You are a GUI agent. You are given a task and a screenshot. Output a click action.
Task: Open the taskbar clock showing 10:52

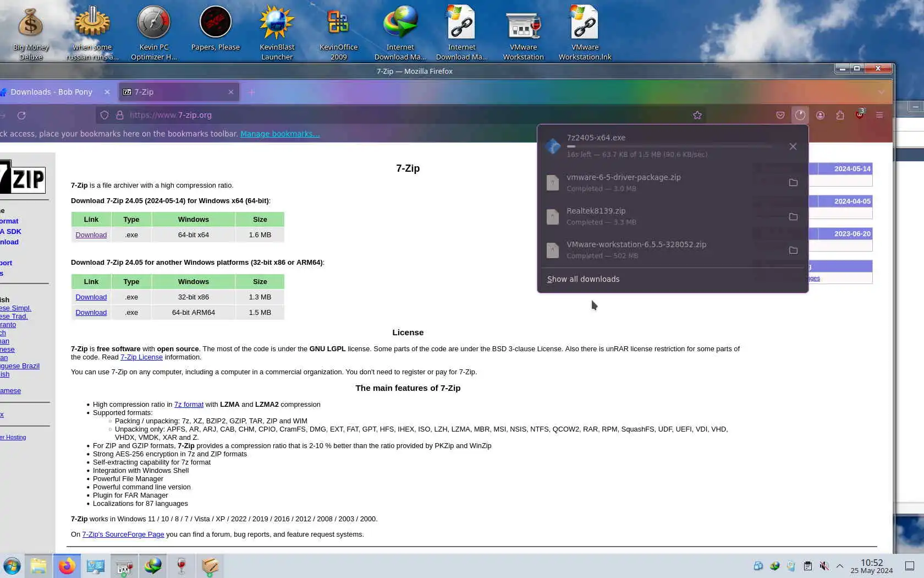(x=871, y=566)
